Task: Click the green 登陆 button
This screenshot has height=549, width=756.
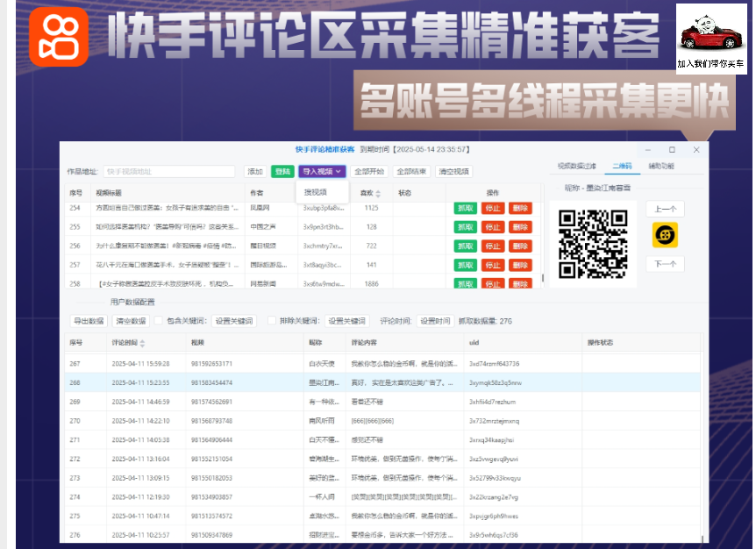Action: (282, 172)
